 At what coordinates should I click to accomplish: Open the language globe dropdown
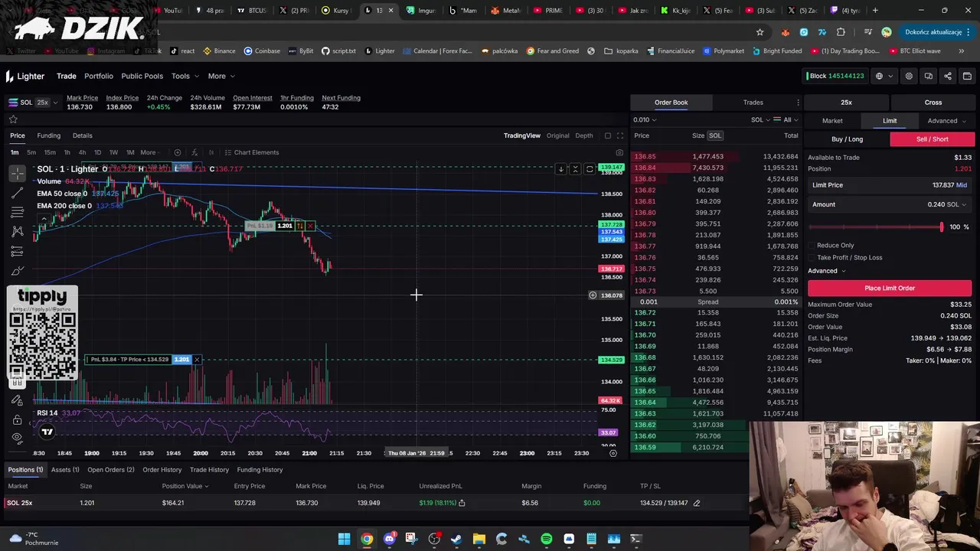click(883, 76)
